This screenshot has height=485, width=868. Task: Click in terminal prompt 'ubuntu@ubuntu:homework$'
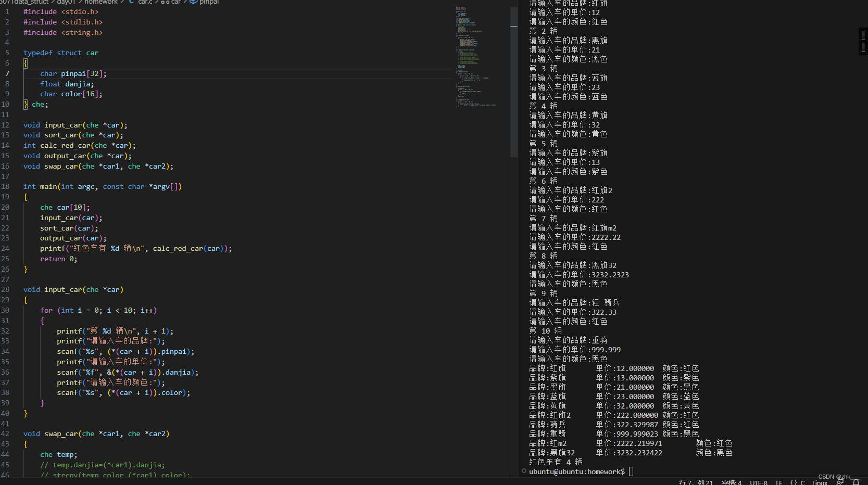(x=577, y=471)
